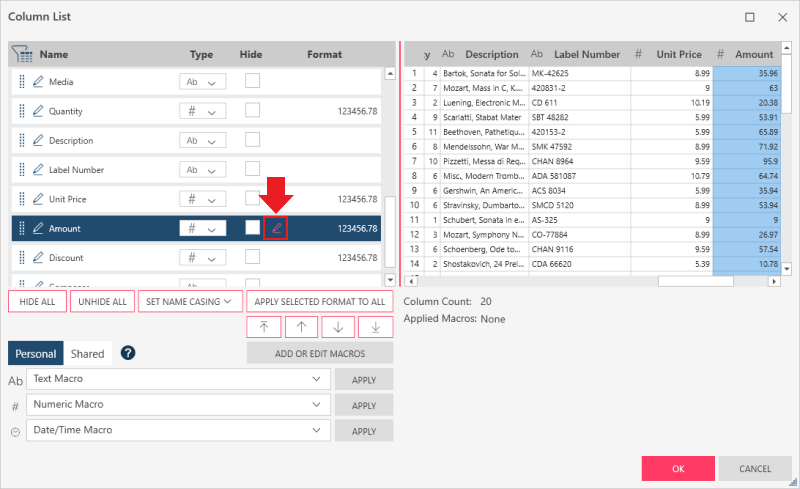
Task: Close the Column List dialog
Action: tap(783, 17)
